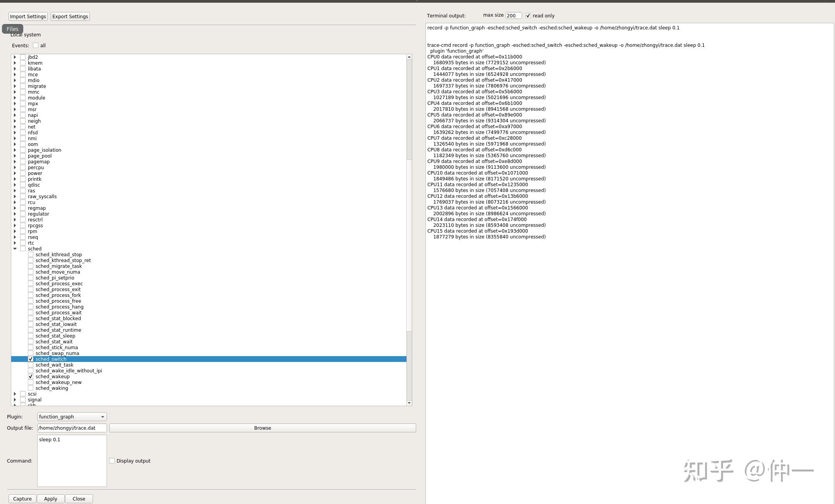
Task: Click the max size input field
Action: tap(513, 16)
